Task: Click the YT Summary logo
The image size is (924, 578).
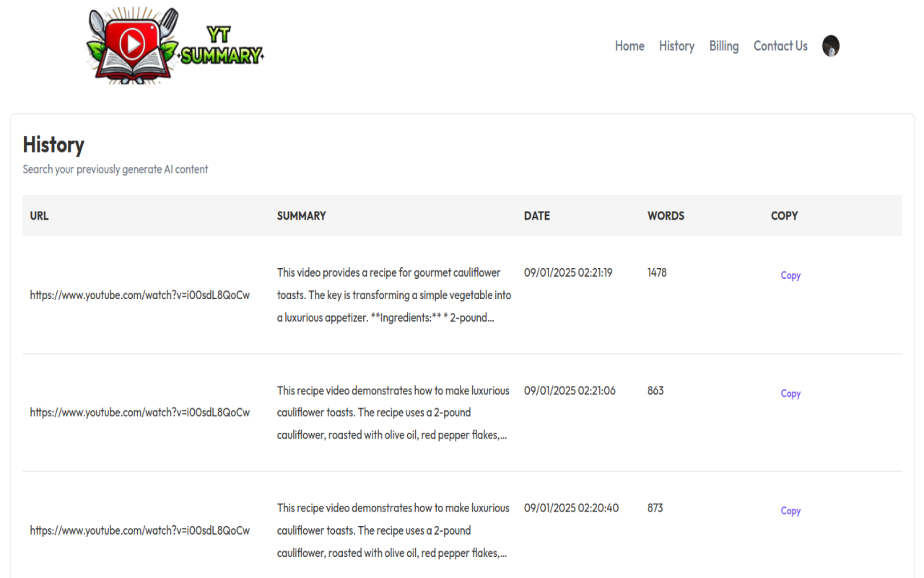Action: [175, 46]
